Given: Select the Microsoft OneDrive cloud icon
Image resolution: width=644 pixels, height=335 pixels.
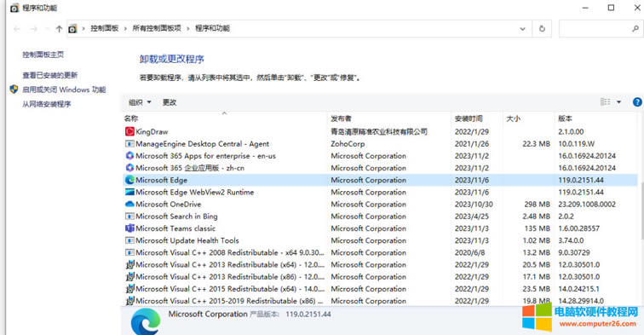Looking at the screenshot, I should (x=129, y=205).
